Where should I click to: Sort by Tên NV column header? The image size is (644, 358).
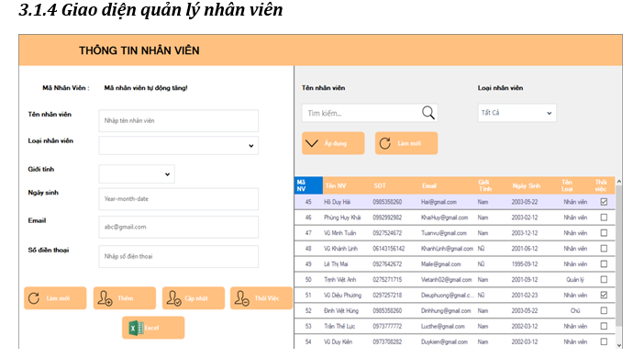347,185
